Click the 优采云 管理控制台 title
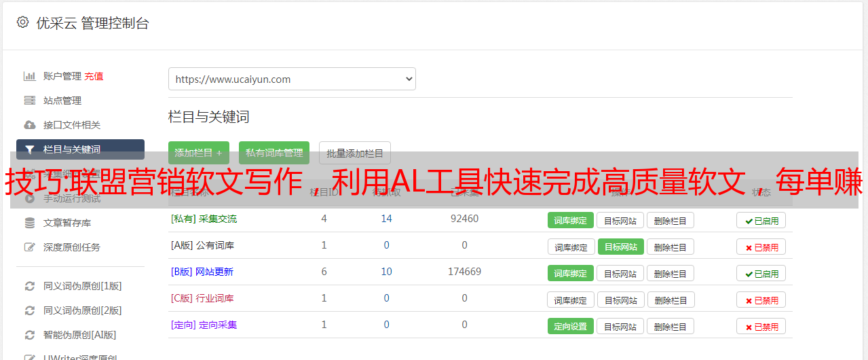This screenshot has height=360, width=868. click(92, 23)
